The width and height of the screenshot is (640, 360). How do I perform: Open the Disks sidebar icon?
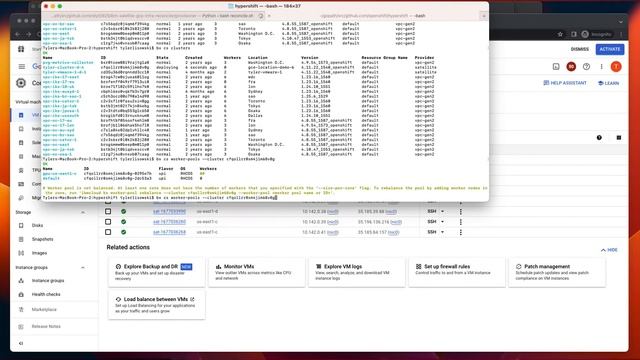tap(21, 225)
